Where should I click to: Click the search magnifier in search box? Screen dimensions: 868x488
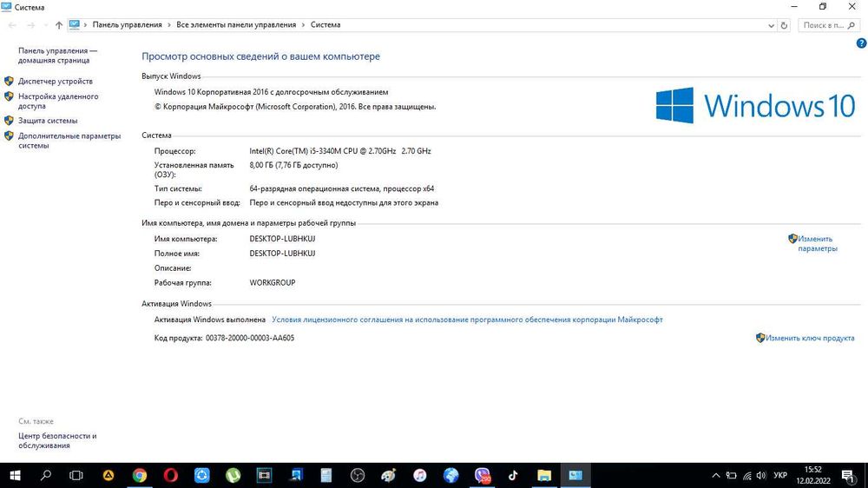[852, 25]
